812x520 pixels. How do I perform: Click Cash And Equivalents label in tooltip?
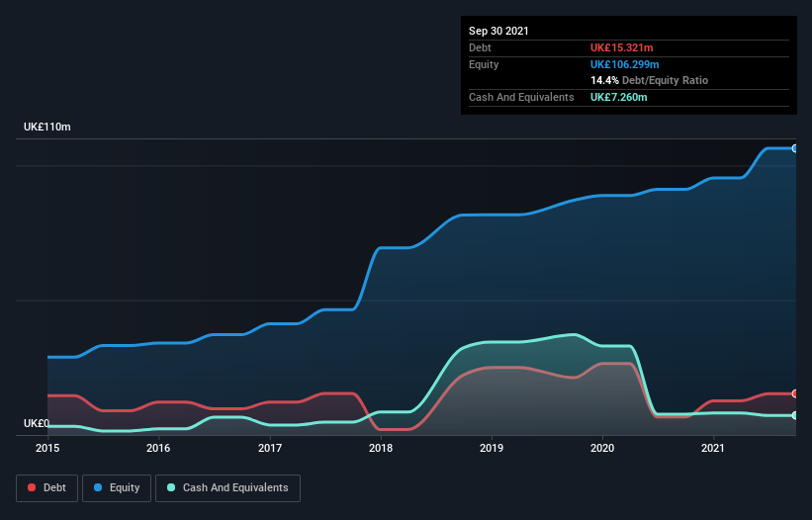(521, 97)
